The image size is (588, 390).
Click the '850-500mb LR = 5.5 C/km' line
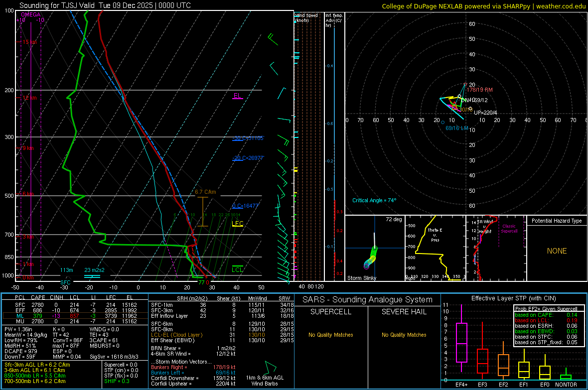35,376
